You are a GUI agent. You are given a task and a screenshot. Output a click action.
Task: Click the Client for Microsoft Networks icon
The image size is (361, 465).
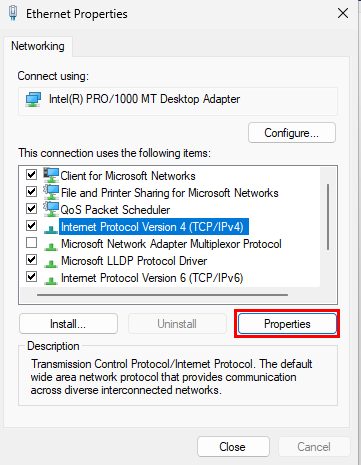pos(51,175)
